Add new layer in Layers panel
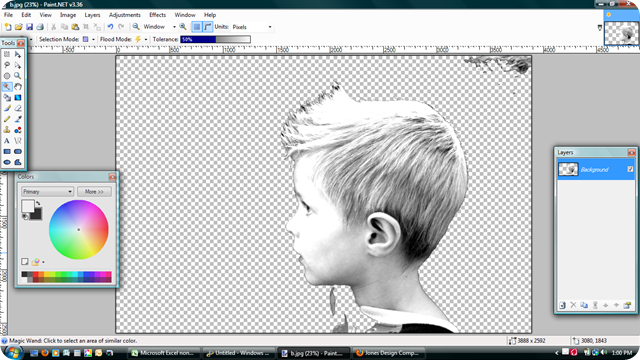This screenshot has height=360, width=640. point(562,305)
